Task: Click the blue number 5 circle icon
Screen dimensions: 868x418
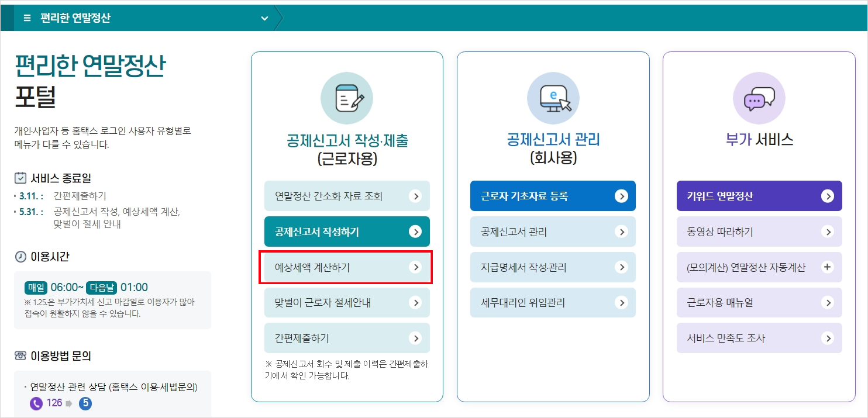Action: pyautogui.click(x=85, y=403)
